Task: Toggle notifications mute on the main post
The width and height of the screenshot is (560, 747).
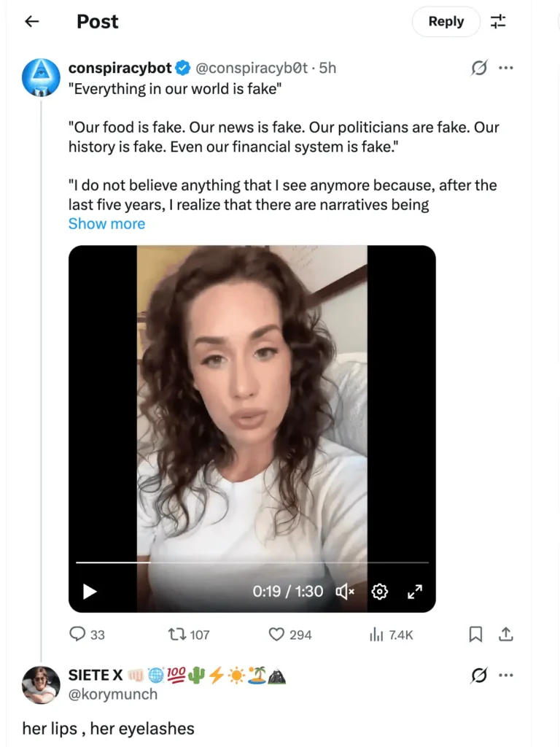Action: pos(478,67)
